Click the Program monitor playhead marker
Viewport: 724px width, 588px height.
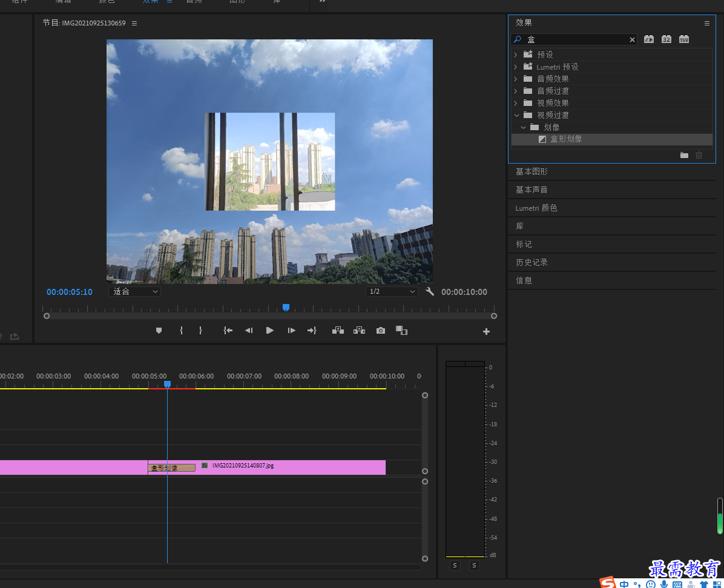286,308
